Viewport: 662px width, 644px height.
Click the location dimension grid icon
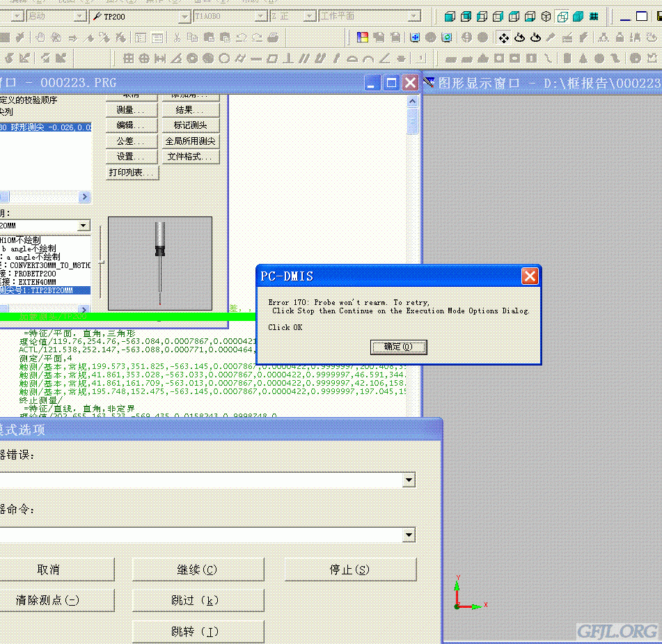(x=128, y=58)
